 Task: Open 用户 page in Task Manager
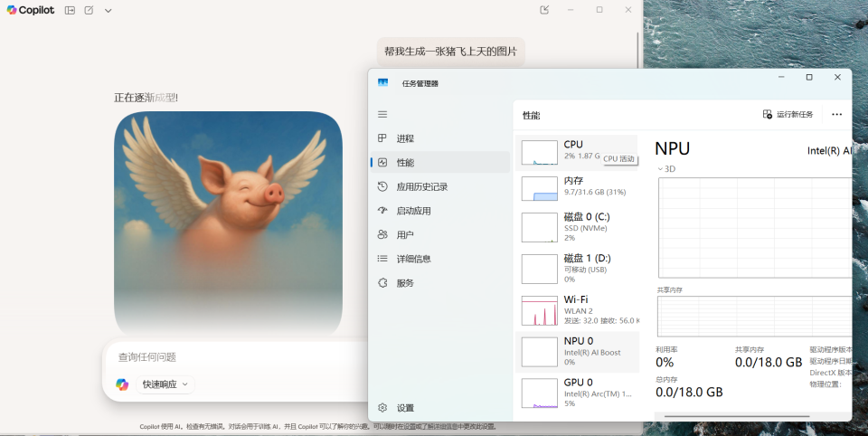(440, 235)
